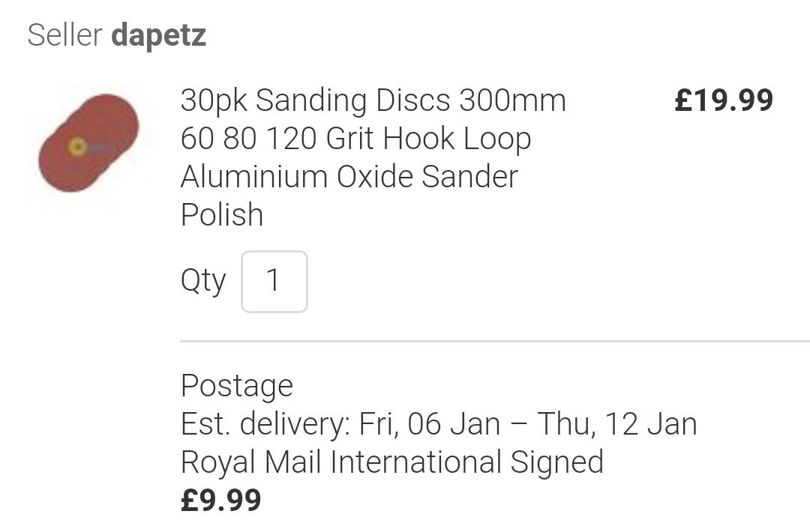The width and height of the screenshot is (810, 532).
Task: Click the Seller label
Action: (65, 36)
